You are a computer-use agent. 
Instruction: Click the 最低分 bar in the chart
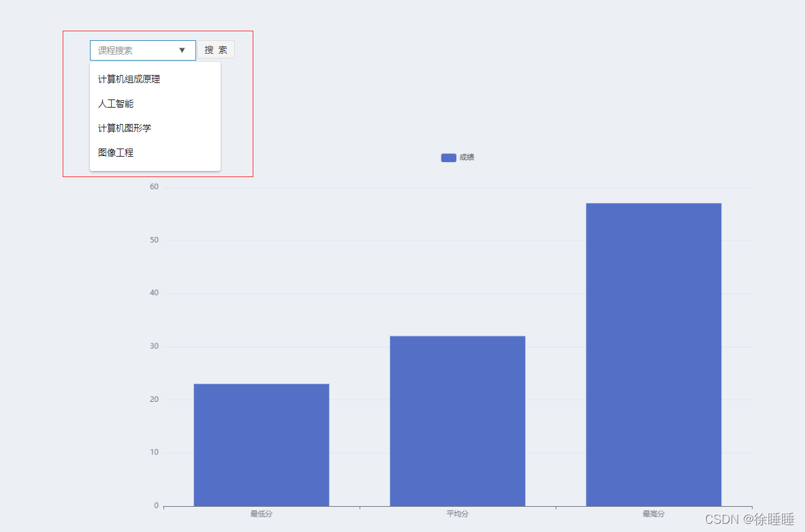pyautogui.click(x=262, y=445)
